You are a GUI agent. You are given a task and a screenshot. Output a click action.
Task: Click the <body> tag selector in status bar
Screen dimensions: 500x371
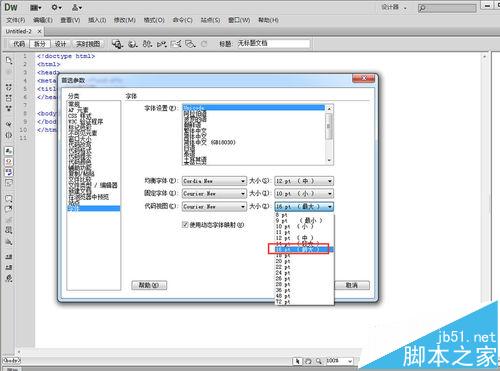pos(12,360)
